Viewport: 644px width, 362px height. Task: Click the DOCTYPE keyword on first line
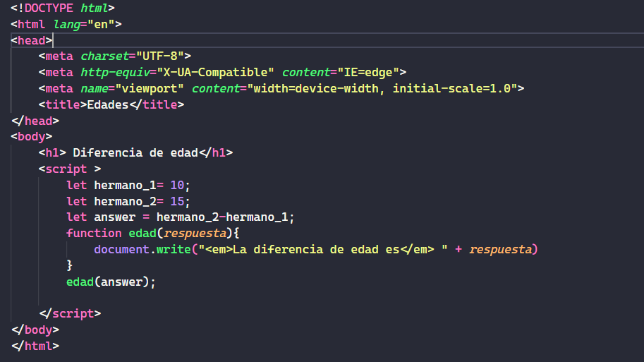click(x=49, y=8)
